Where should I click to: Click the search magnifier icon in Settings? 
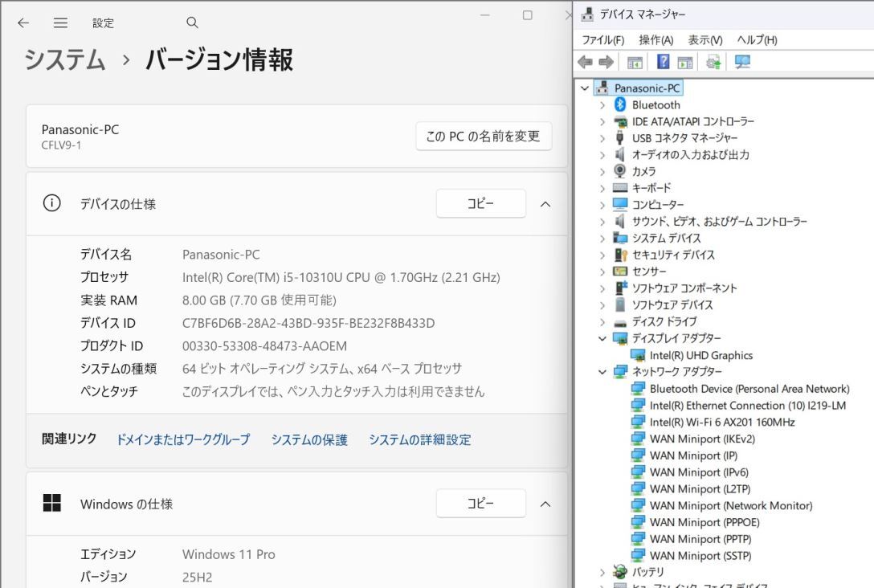pos(192,22)
